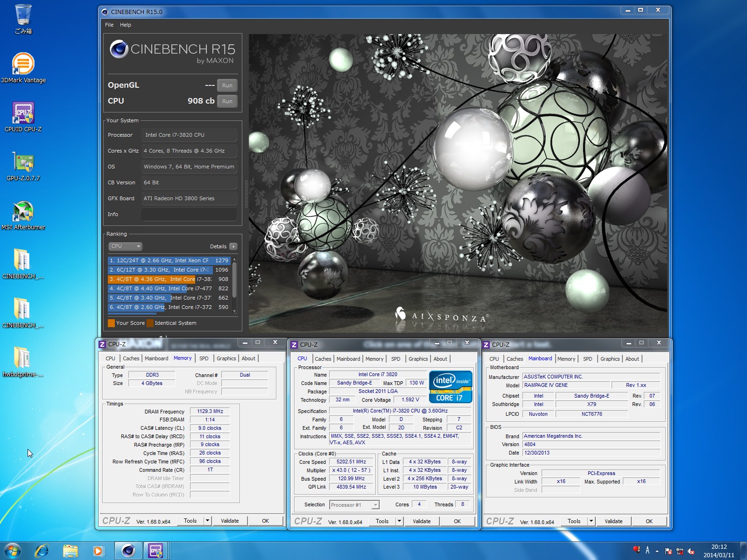Click the volume icon in the system tray
747x560 pixels.
pos(691,552)
